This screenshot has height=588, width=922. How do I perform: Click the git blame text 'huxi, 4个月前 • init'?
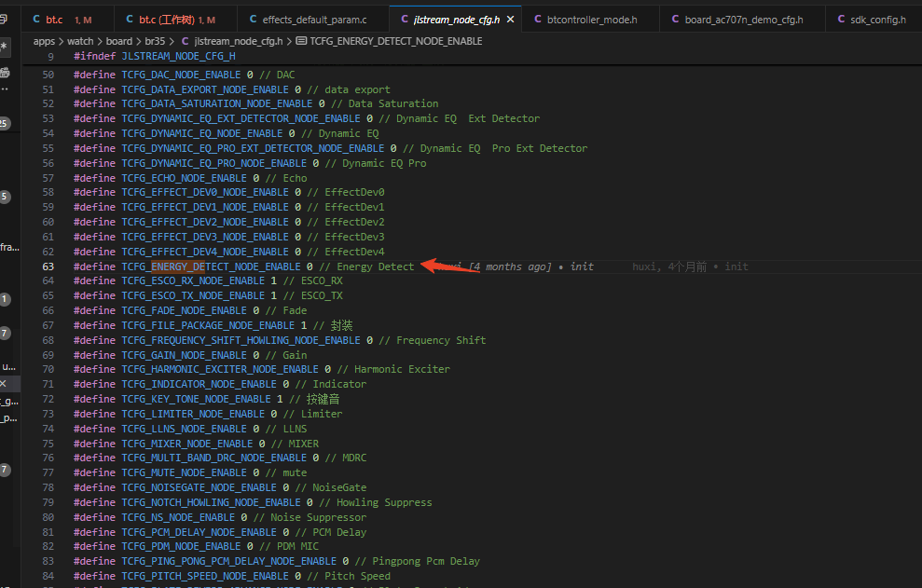[x=690, y=267]
